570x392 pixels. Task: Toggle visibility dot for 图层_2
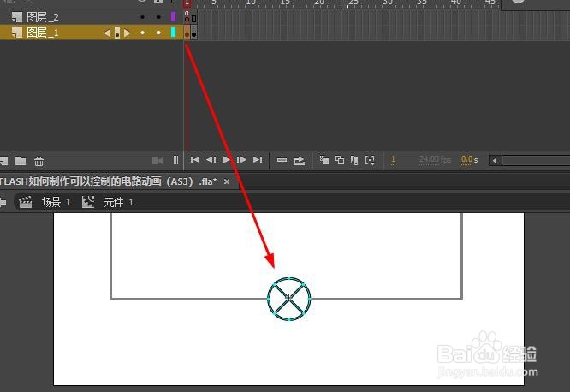click(x=142, y=17)
